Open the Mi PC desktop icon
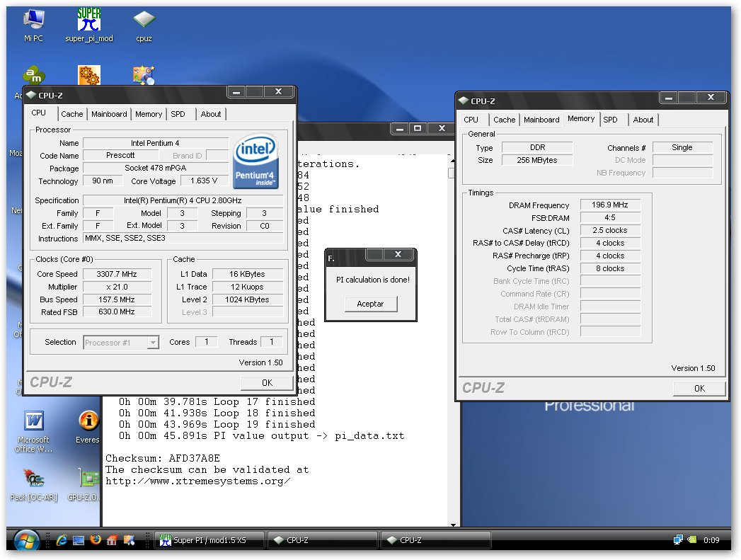This screenshot has width=741, height=560. point(33,25)
